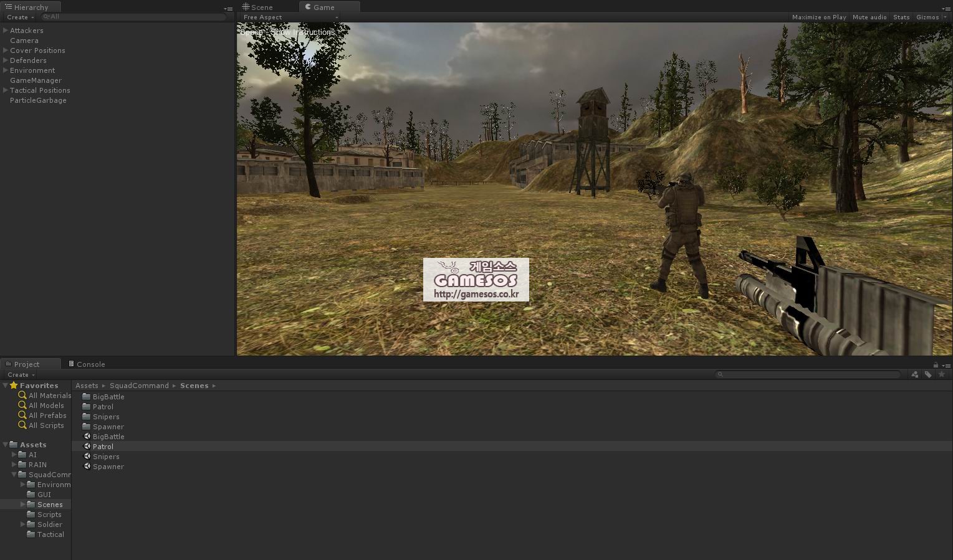The height and width of the screenshot is (560, 953).
Task: Open the Free Aspect dropdown
Action: (290, 17)
